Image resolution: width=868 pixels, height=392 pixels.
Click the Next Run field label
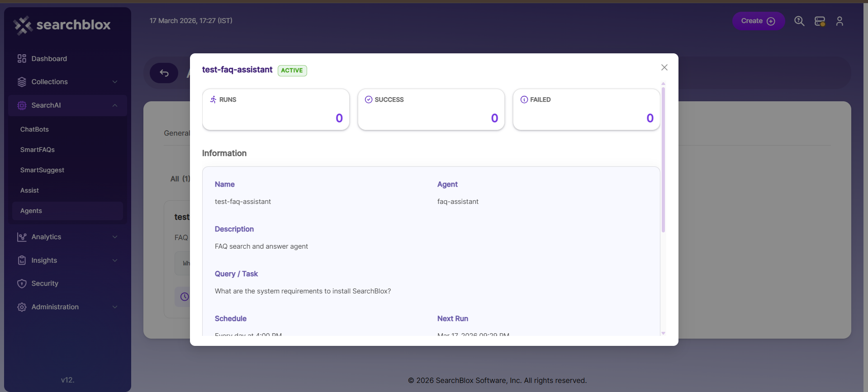(x=453, y=319)
